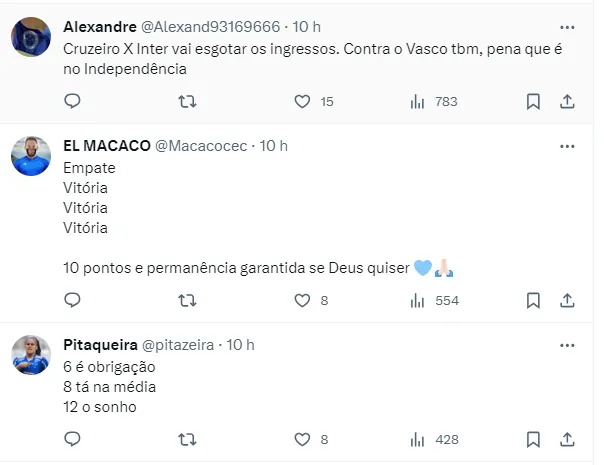Reply to Alexandre's tweet

72,101
